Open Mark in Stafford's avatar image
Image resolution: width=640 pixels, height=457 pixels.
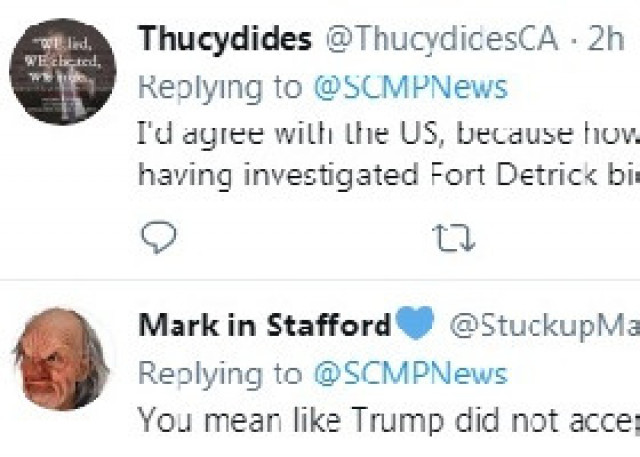(x=62, y=359)
